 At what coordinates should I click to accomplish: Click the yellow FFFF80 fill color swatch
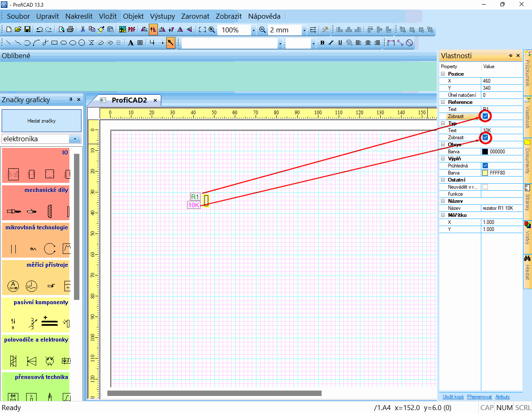[x=485, y=173]
